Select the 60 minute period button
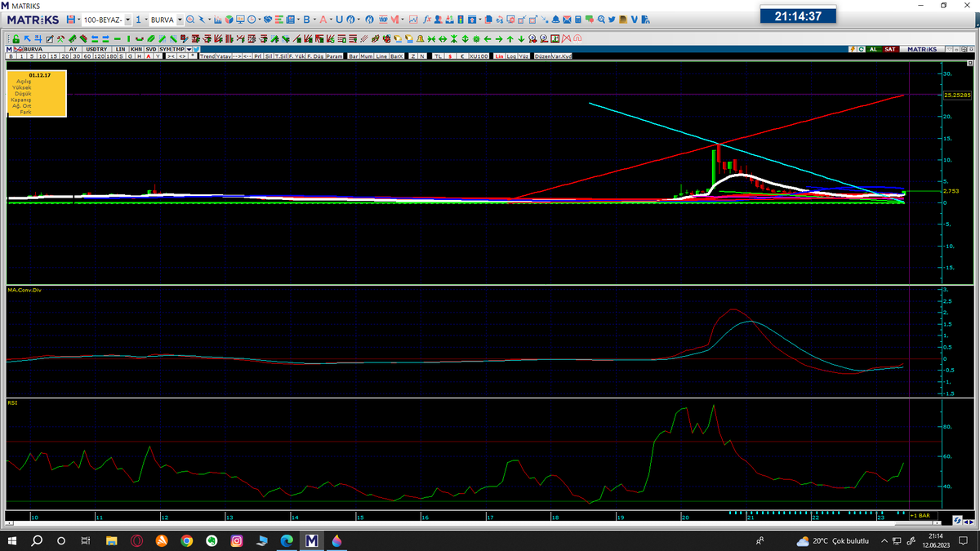This screenshot has height=551, width=980. click(87, 56)
